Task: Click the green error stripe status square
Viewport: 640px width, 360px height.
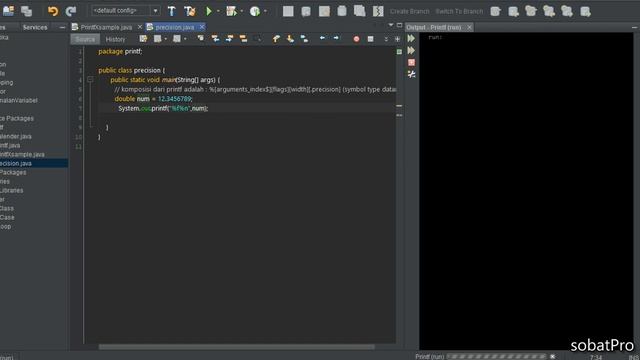Action: [399, 51]
